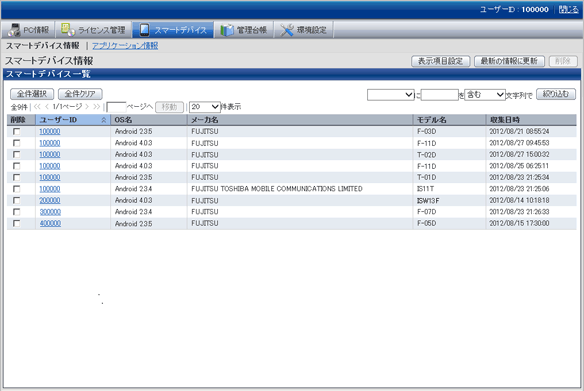Viewport: 584px width, 391px height.
Task: Expand the 含む condition dropdown
Action: click(485, 95)
